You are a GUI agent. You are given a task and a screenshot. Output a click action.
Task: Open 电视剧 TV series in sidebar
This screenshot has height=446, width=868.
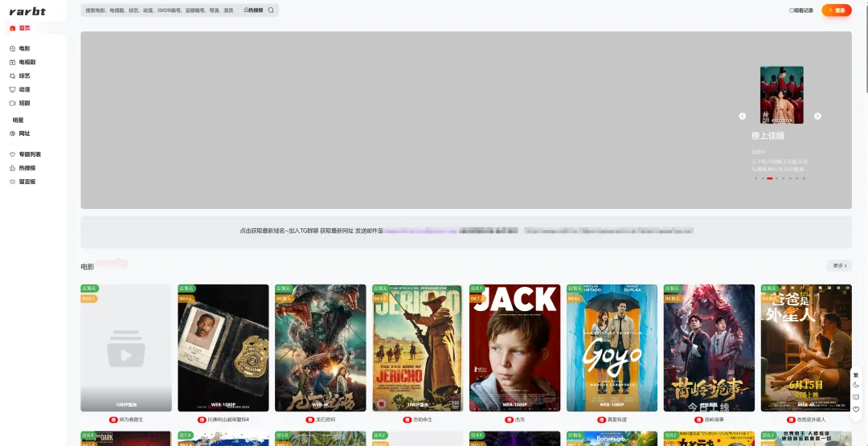[23, 63]
